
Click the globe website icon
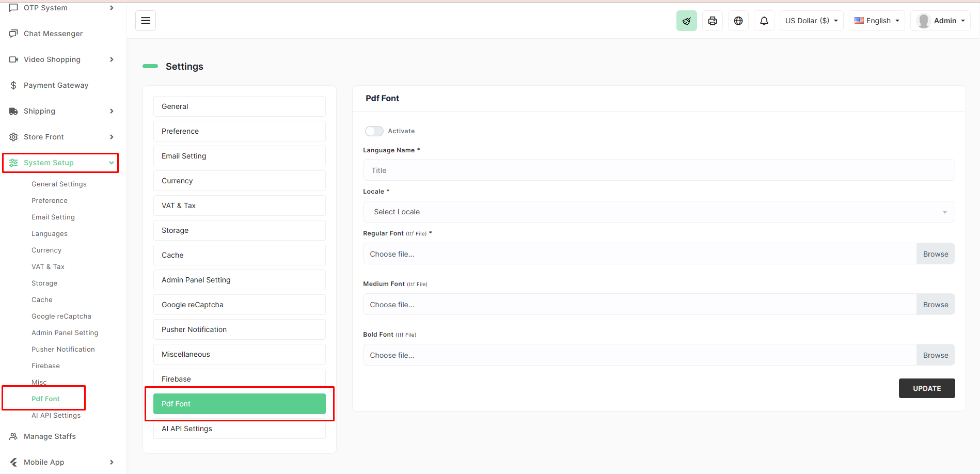pyautogui.click(x=738, y=21)
